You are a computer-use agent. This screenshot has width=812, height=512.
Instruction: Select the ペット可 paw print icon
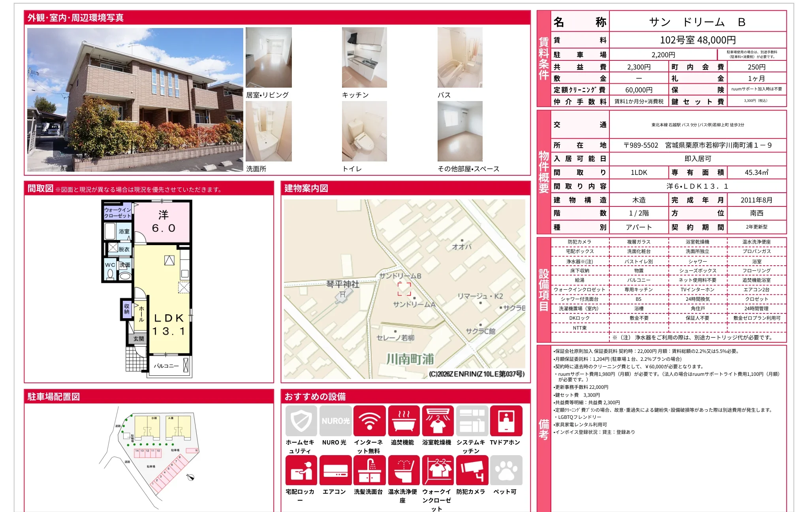[x=506, y=470]
